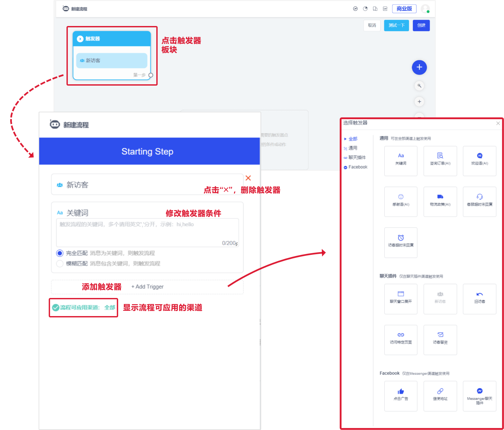
Task: Select the 欢迎语(AI) trigger card
Action: (480, 161)
